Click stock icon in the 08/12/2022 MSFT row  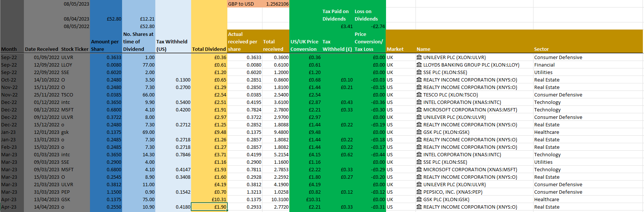click(x=419, y=110)
